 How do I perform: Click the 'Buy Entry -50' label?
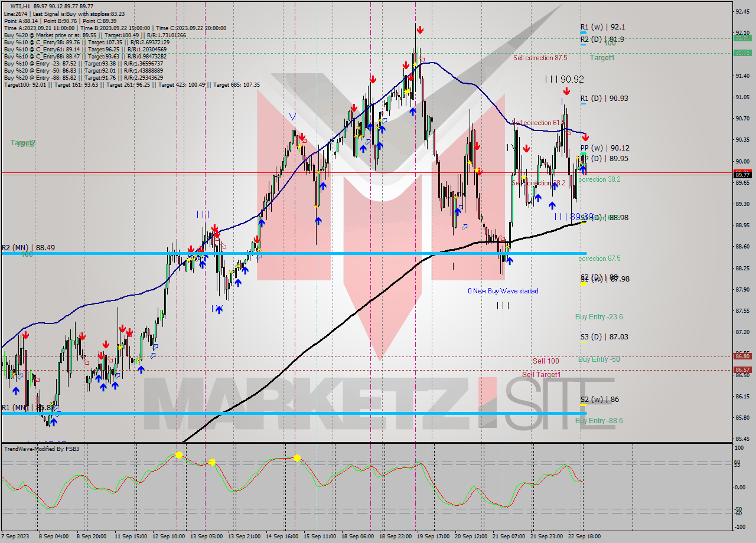click(x=599, y=359)
